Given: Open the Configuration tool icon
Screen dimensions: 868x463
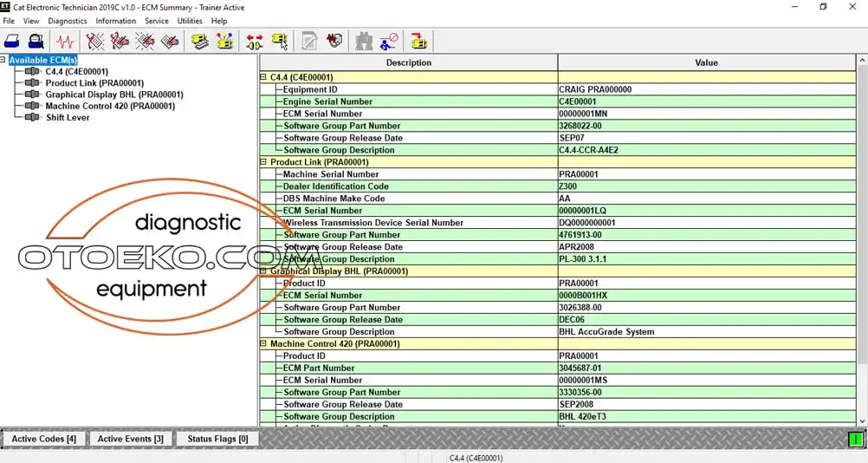Looking at the screenshot, I should pos(225,41).
